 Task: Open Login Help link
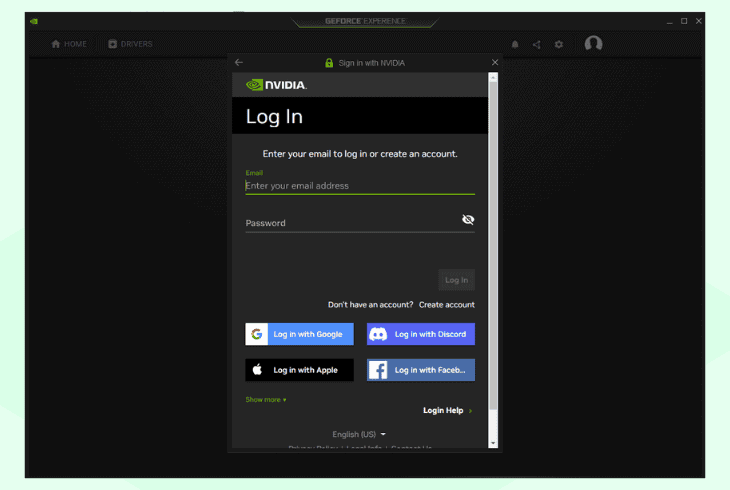pos(447,410)
